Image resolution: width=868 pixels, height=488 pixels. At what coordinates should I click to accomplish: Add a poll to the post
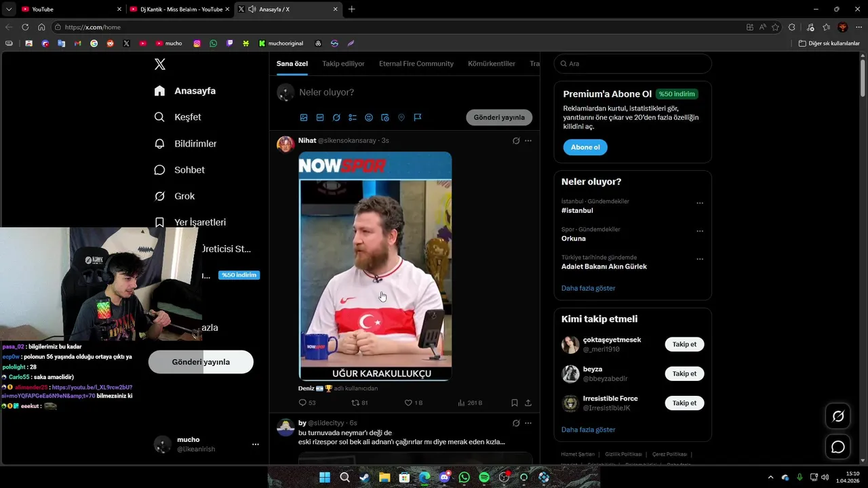click(x=353, y=117)
